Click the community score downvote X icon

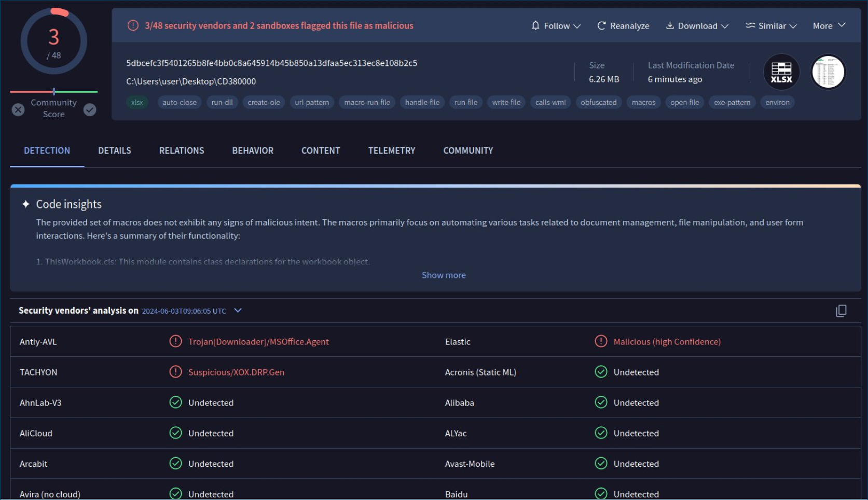18,109
